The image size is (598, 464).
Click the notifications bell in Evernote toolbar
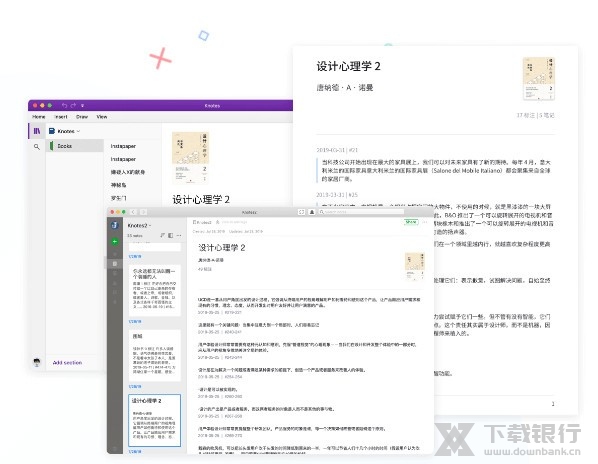(x=312, y=212)
